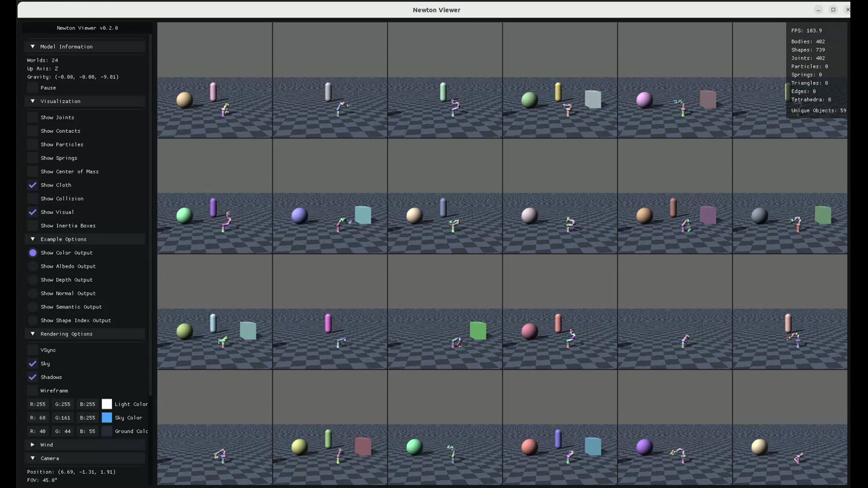The image size is (868, 488).
Task: Select Show Semantic Output
Action: point(33,307)
